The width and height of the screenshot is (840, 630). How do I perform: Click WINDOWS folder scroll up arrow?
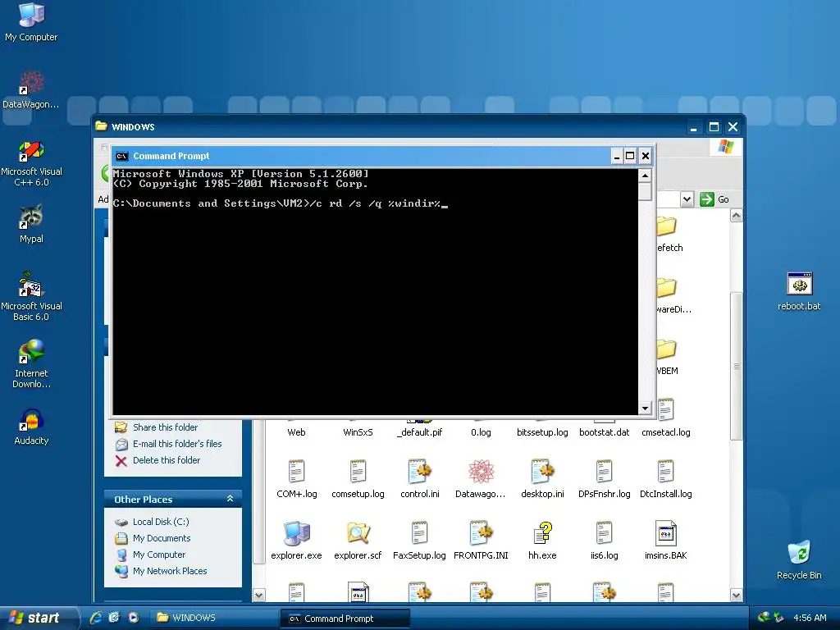pyautogui.click(x=736, y=216)
